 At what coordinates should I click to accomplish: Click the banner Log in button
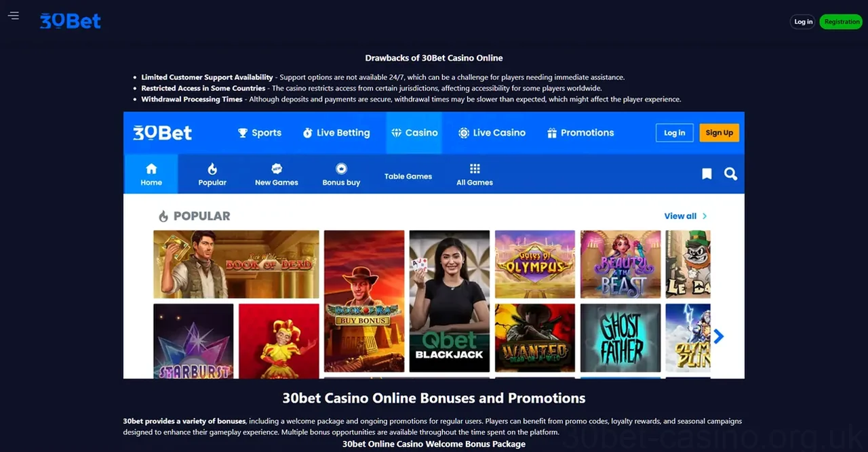(x=674, y=133)
